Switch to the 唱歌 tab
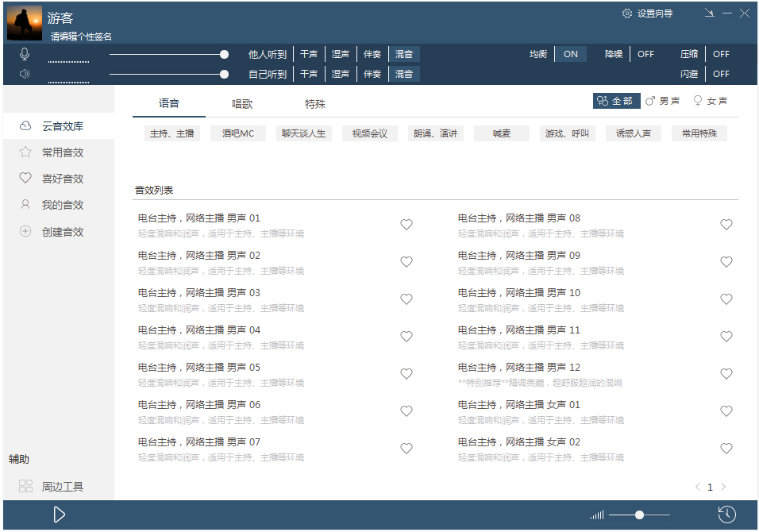 pyautogui.click(x=242, y=104)
